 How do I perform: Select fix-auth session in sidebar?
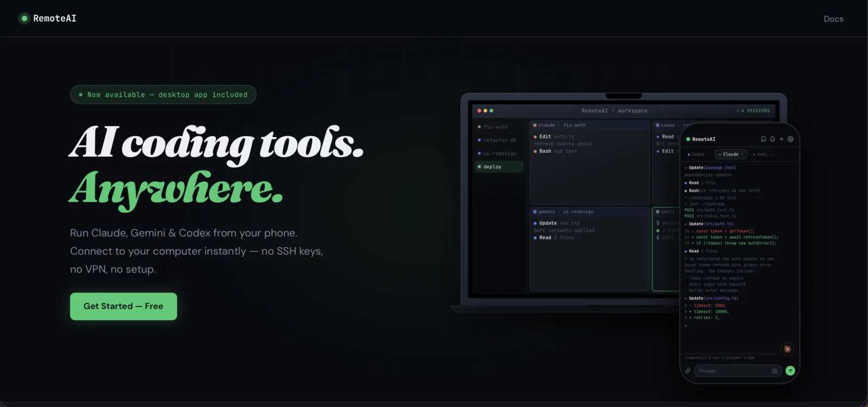click(x=495, y=127)
